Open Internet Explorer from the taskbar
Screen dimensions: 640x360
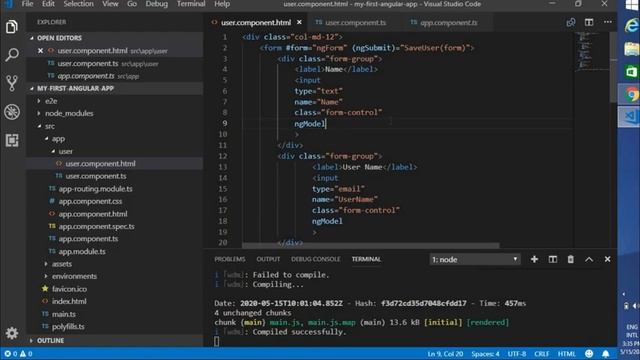[x=631, y=26]
